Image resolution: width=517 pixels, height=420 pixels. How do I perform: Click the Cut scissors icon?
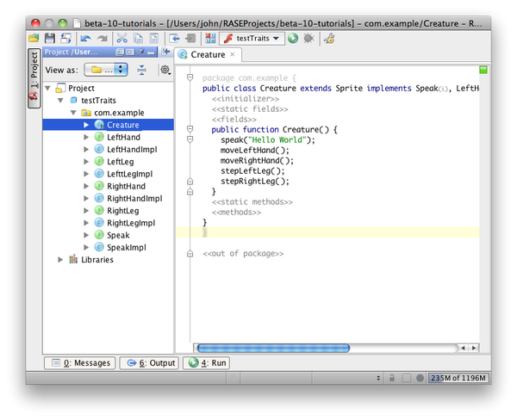[x=121, y=39]
